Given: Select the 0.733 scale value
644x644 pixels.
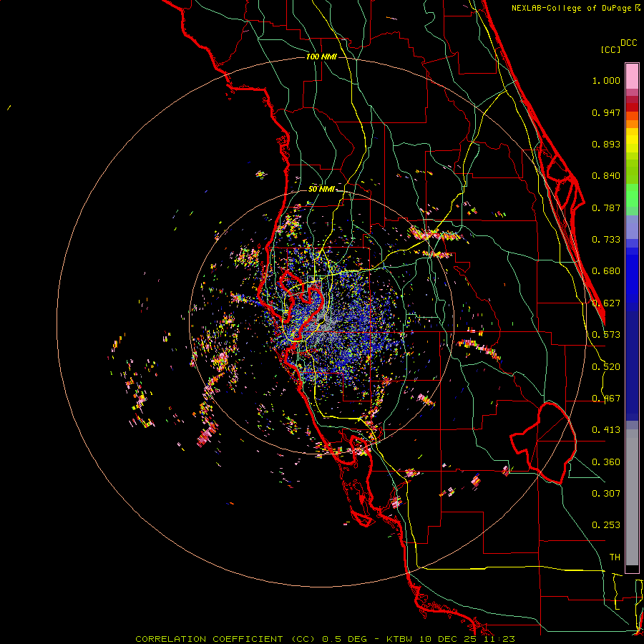Looking at the screenshot, I should coord(606,240).
